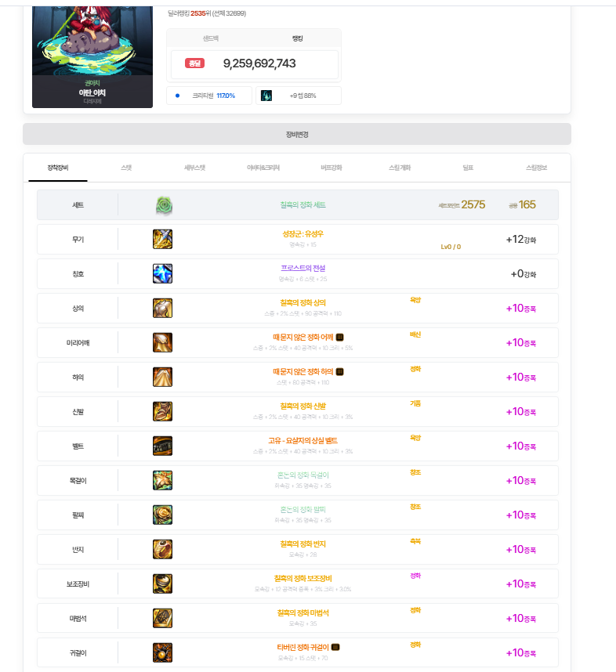Click the necklace (목걸이) item icon
This screenshot has width=616, height=672.
(162, 481)
